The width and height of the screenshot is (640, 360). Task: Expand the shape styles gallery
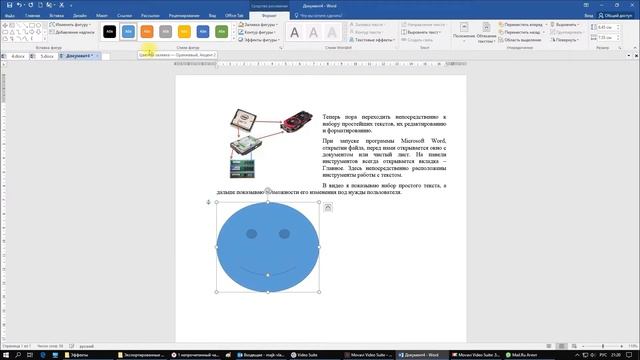tap(234, 39)
